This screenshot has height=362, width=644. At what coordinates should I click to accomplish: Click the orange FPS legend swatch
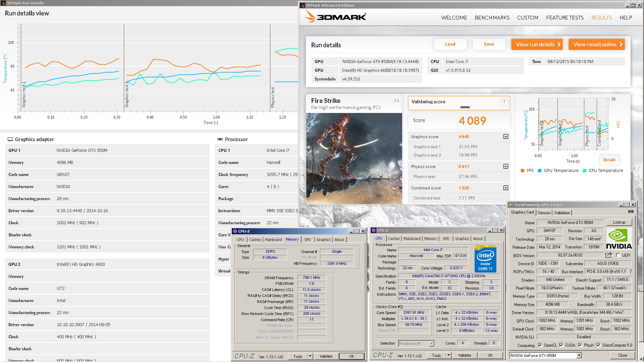(x=522, y=171)
